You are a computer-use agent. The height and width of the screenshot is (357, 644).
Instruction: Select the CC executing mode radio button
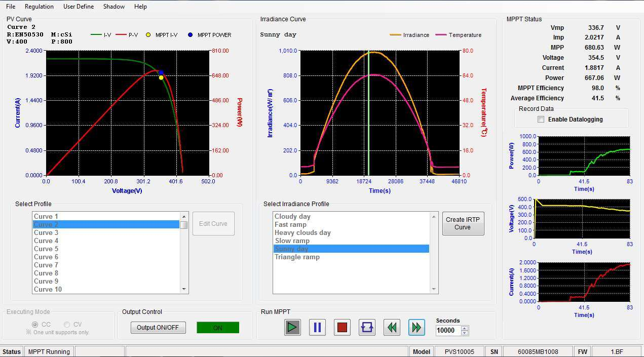pyautogui.click(x=35, y=324)
